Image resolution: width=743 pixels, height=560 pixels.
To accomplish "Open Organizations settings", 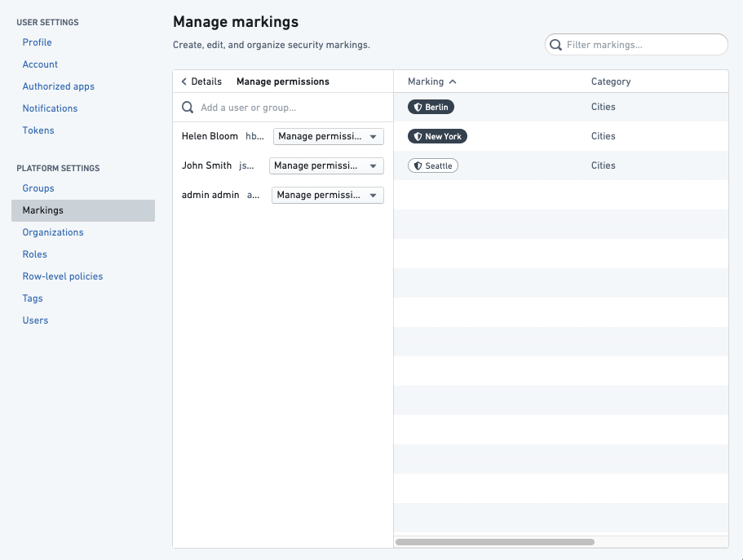I will click(x=52, y=232).
